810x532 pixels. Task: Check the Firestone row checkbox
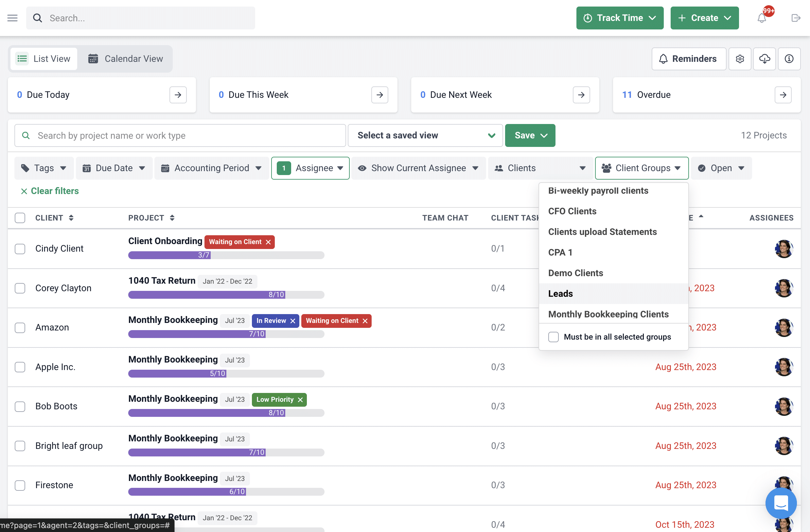(x=20, y=485)
